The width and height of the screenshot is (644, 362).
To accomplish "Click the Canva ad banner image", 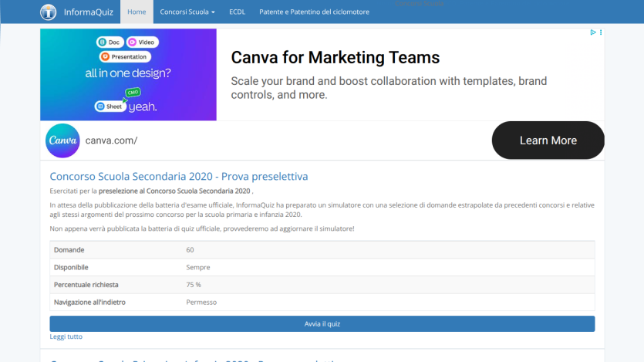I will [128, 74].
